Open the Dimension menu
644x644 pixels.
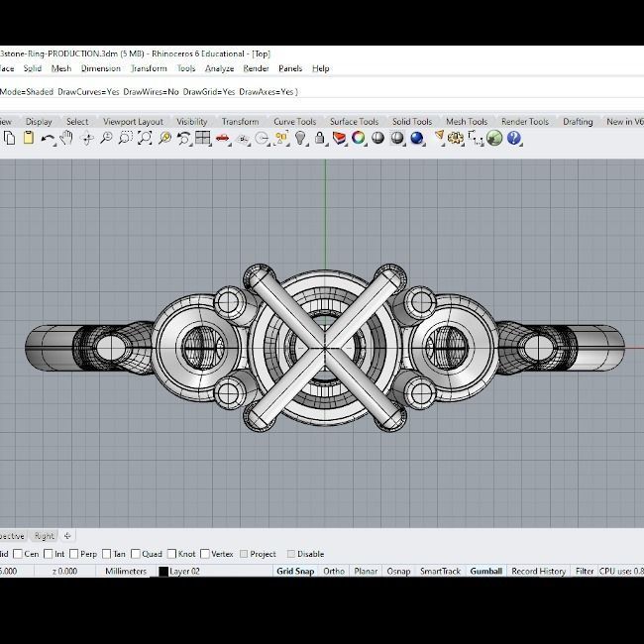click(x=101, y=68)
